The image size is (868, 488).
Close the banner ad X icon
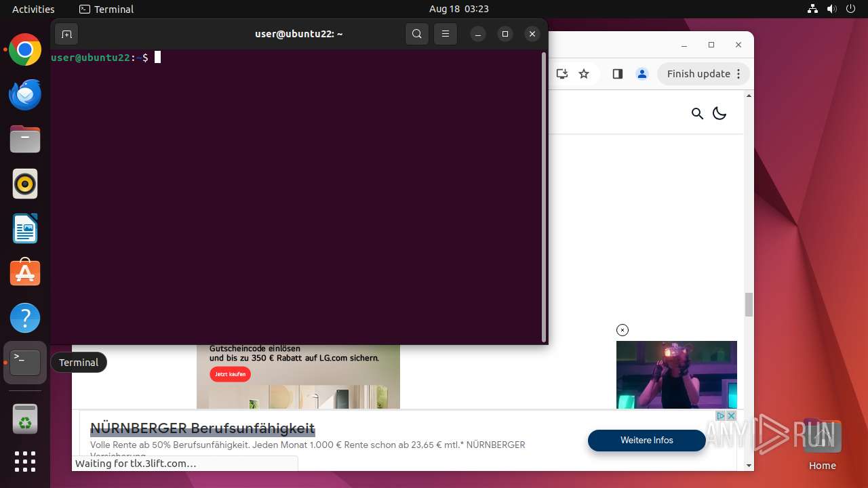tap(731, 415)
